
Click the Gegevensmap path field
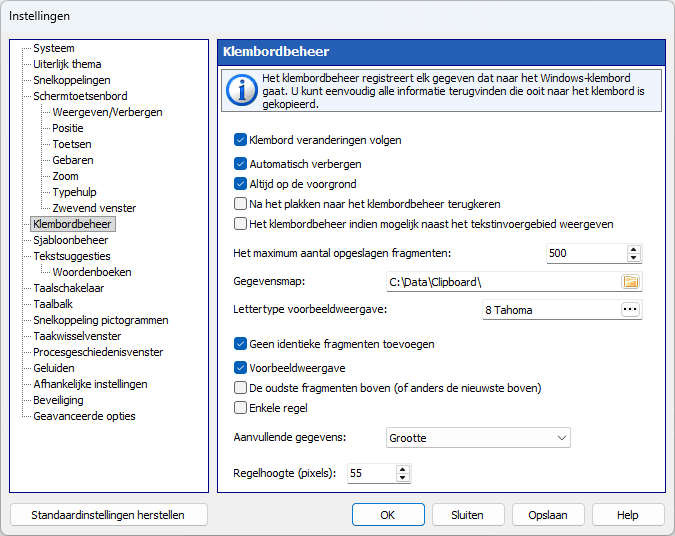coord(503,282)
